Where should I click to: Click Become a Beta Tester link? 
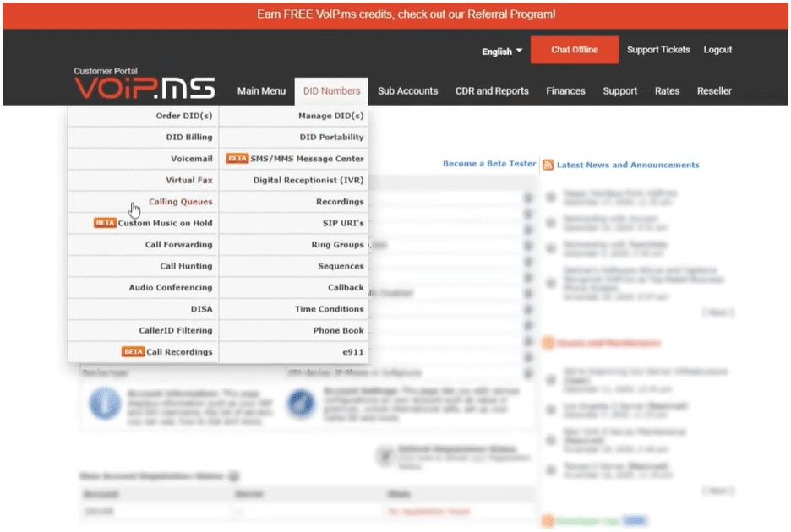click(489, 163)
